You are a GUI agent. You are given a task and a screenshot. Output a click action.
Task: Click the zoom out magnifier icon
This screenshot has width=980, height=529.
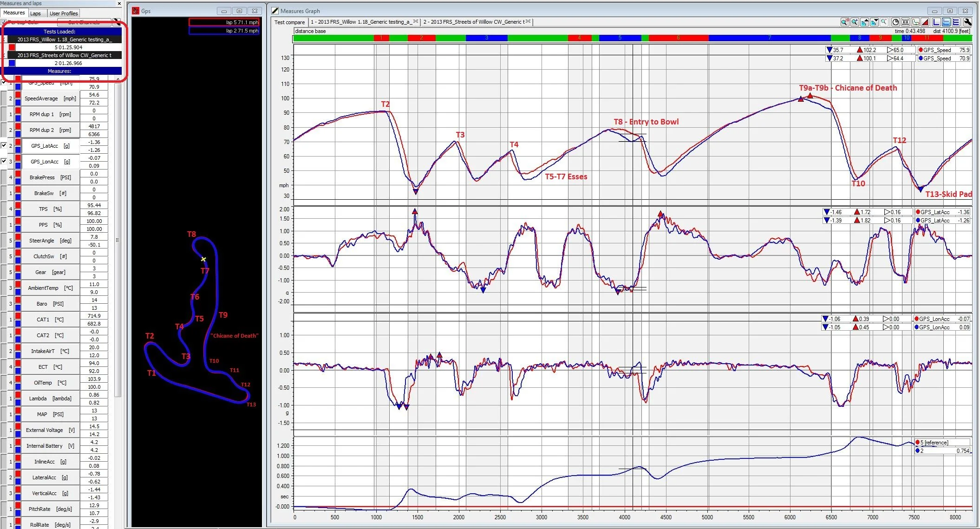pos(884,22)
